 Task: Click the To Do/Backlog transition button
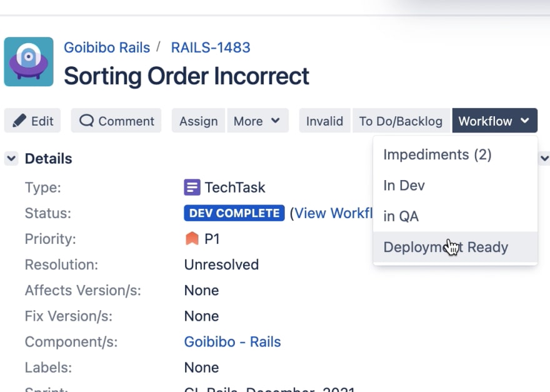click(401, 121)
